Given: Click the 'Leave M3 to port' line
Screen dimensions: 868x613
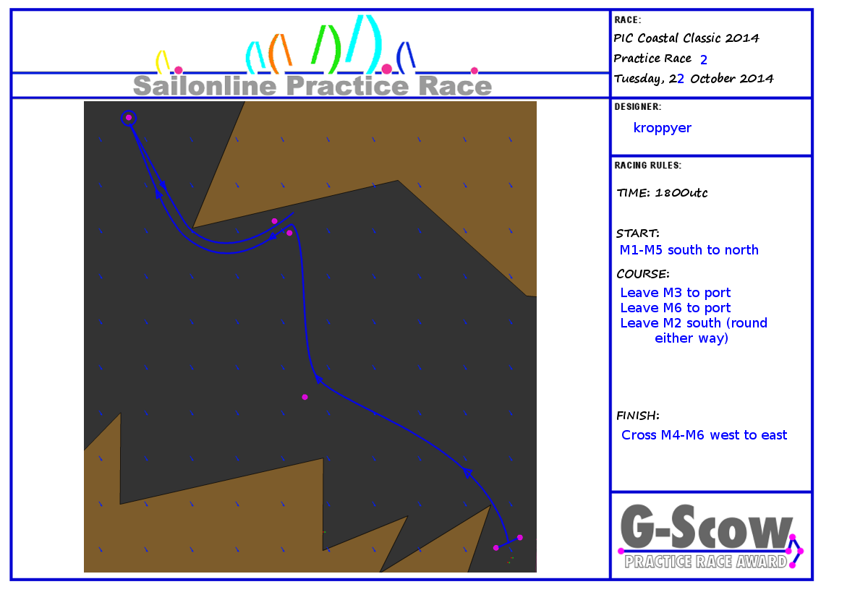Looking at the screenshot, I should [676, 293].
